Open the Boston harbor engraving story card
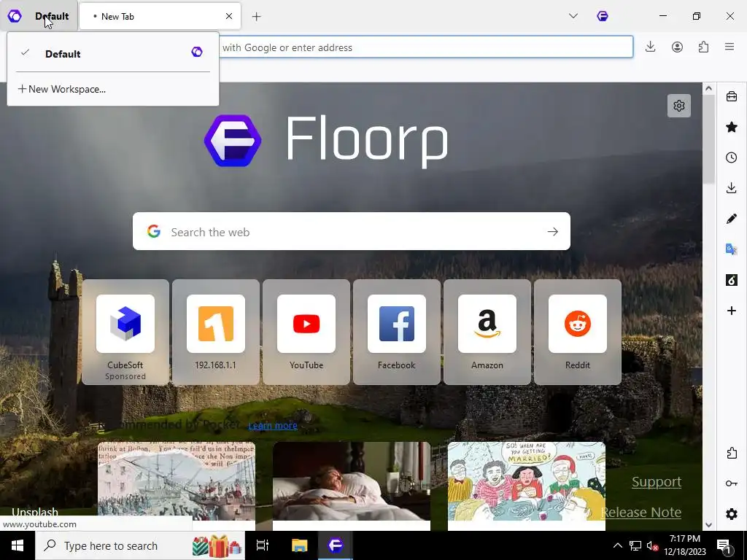Viewport: 747px width, 560px height. click(x=177, y=486)
